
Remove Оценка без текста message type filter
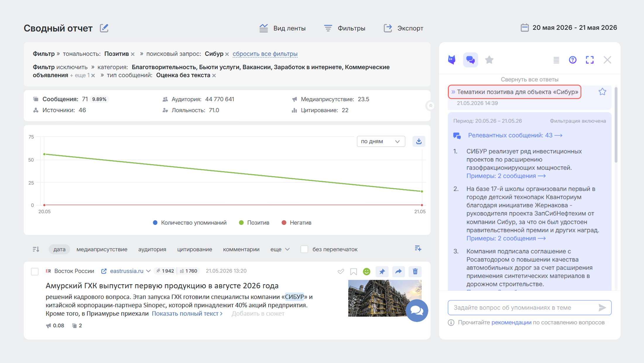pyautogui.click(x=214, y=76)
